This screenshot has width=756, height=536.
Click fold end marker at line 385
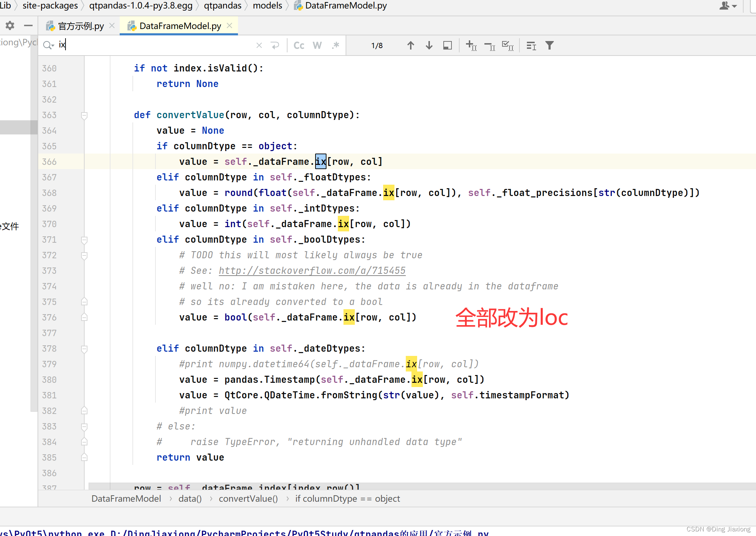[84, 457]
